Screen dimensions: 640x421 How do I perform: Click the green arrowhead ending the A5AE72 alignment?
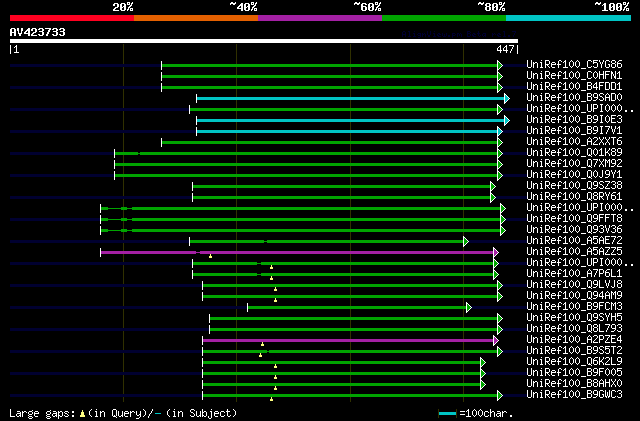point(466,241)
